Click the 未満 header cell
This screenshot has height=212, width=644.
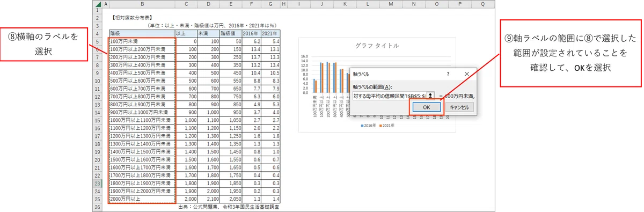pos(208,33)
